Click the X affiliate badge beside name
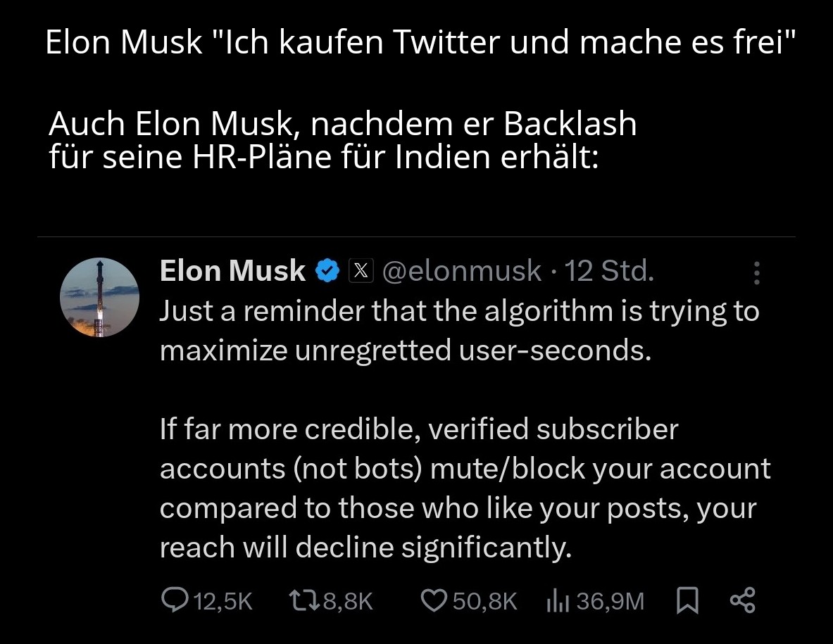Image resolution: width=833 pixels, height=644 pixels. point(361,271)
